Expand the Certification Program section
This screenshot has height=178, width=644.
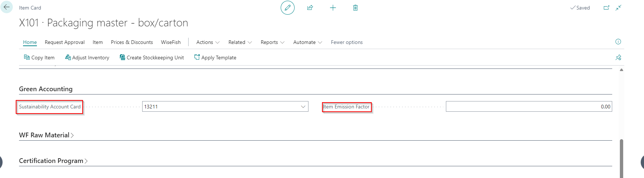click(x=53, y=161)
